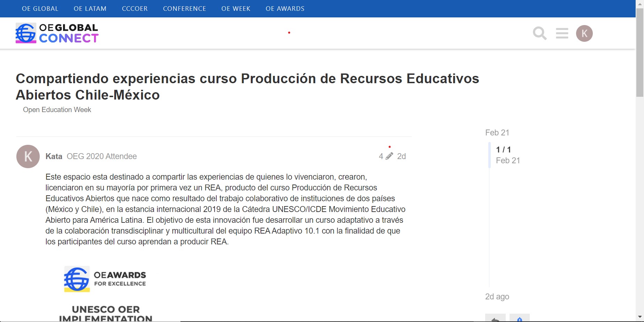This screenshot has width=644, height=322.
Task: Click the reply arrow button
Action: (x=495, y=319)
